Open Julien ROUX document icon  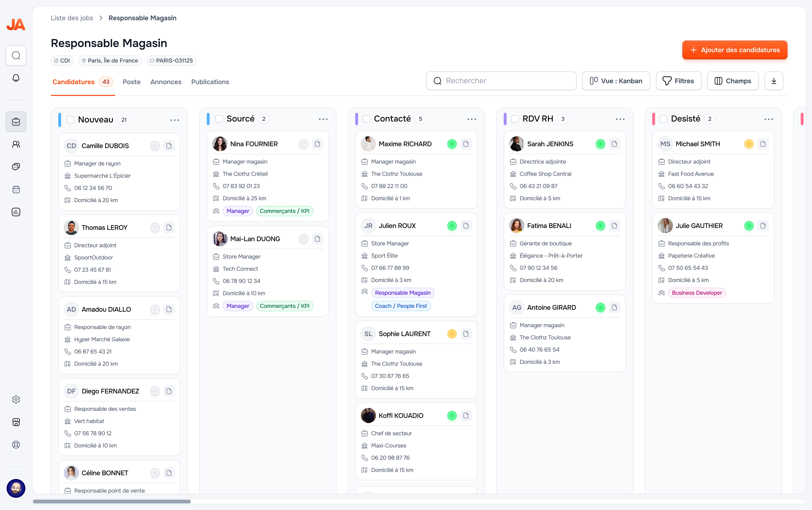(x=466, y=226)
